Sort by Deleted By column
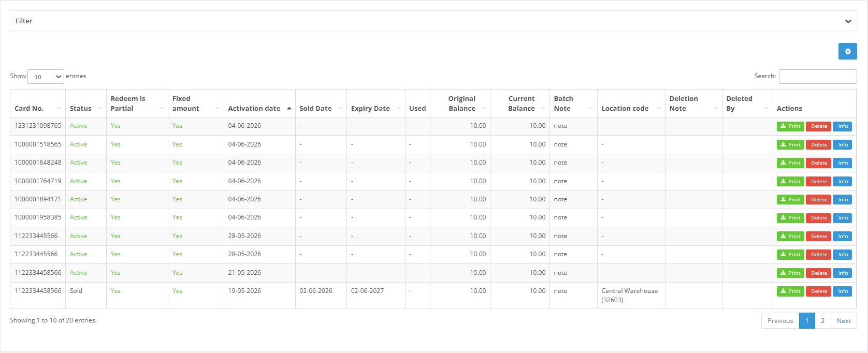 tap(747, 104)
